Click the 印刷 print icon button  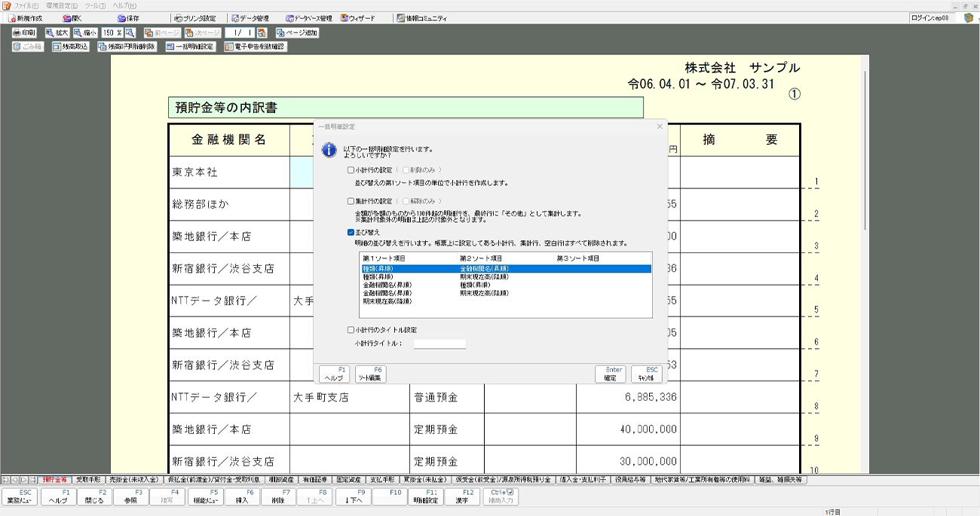tap(24, 33)
